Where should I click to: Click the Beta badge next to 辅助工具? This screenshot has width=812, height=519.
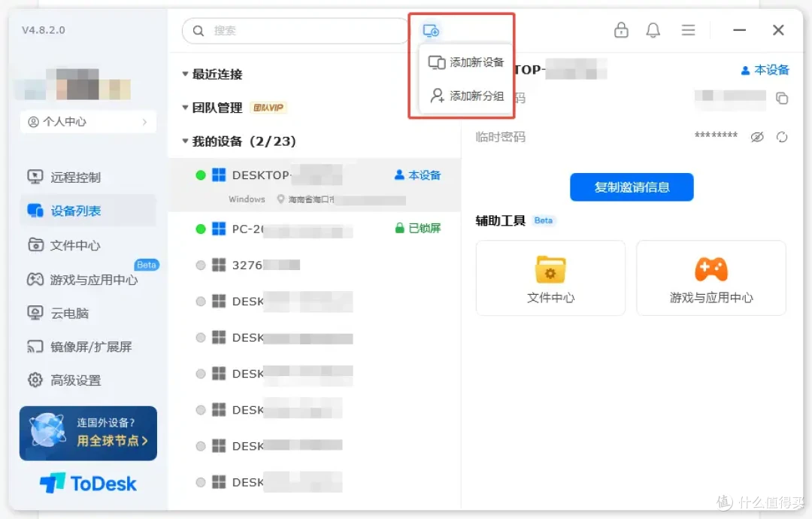click(544, 220)
